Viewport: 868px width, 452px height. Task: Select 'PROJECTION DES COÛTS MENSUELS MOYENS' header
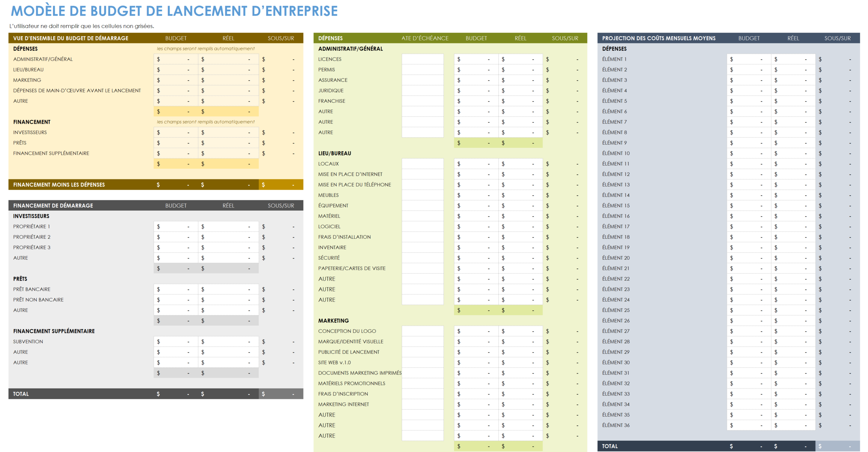[659, 38]
